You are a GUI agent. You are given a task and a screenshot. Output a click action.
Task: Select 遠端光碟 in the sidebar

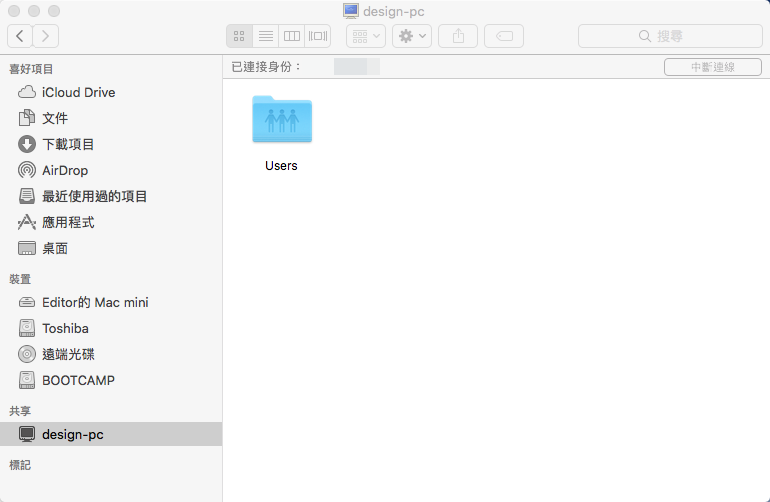[x=111, y=354]
